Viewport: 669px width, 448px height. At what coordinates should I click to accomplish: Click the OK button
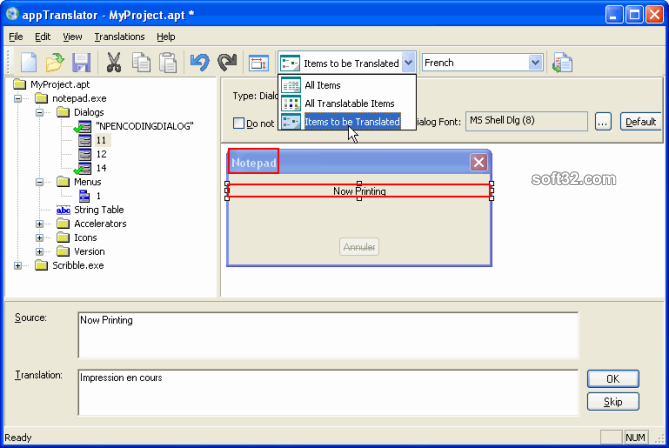coord(613,379)
